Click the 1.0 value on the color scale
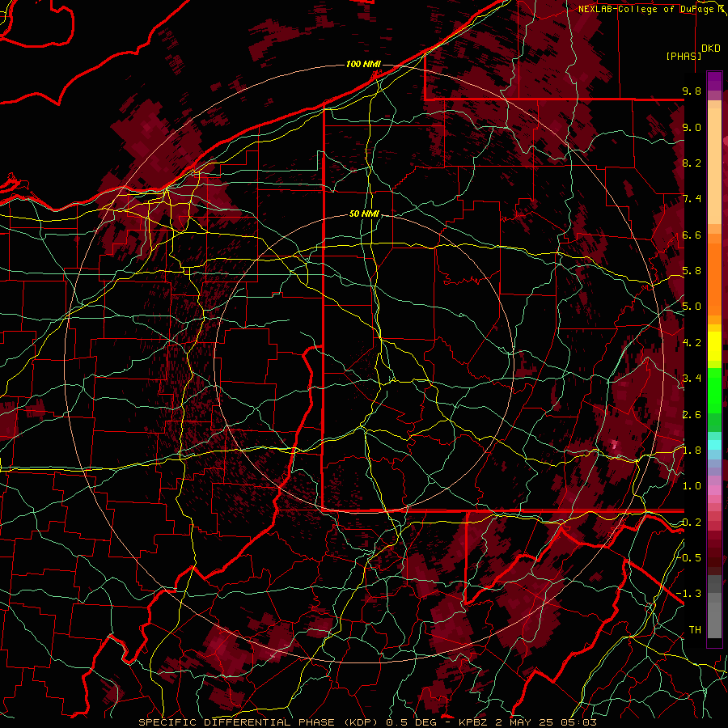 click(x=692, y=486)
